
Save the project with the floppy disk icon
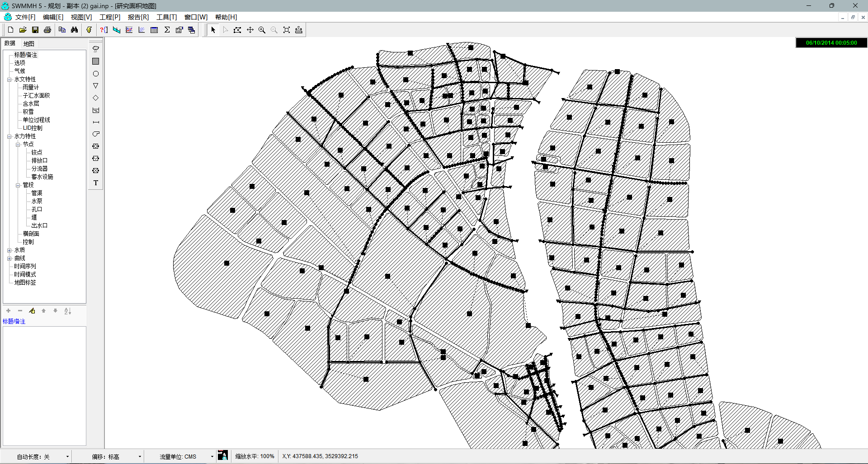click(35, 30)
